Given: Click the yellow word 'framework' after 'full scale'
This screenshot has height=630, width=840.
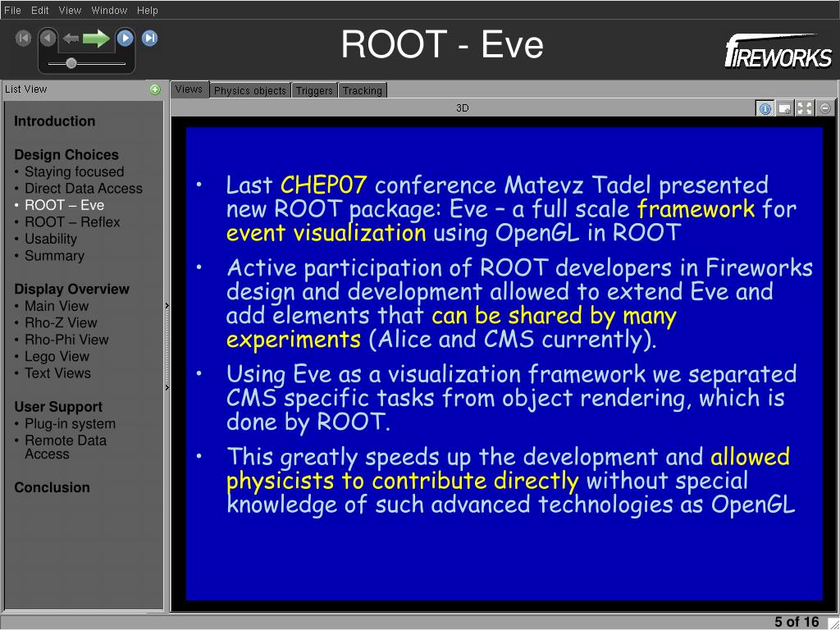Looking at the screenshot, I should (696, 208).
